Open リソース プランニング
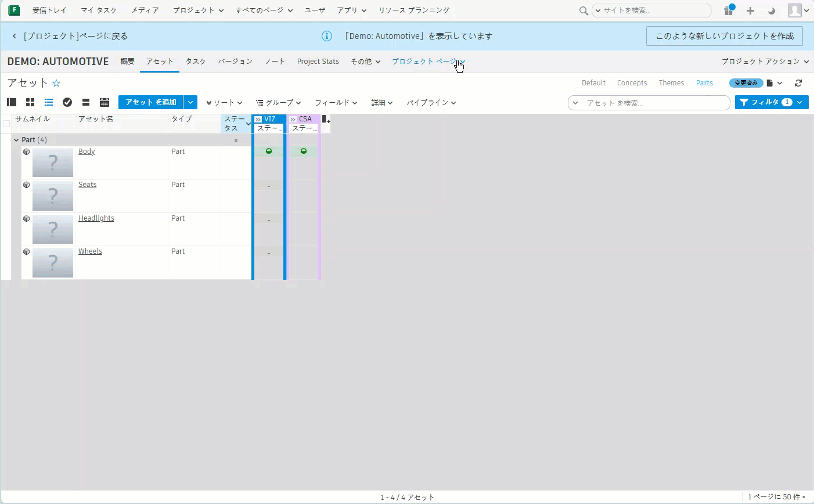Viewport: 814px width, 504px height. (414, 10)
